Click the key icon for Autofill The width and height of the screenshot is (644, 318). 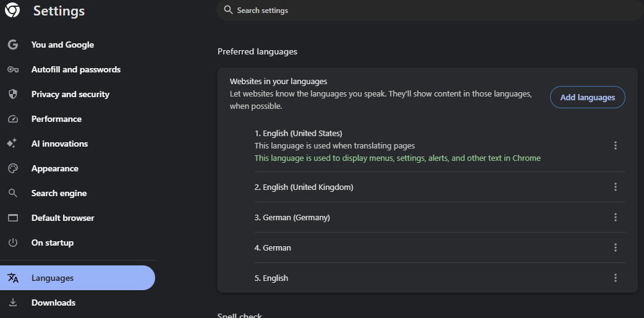coord(13,69)
